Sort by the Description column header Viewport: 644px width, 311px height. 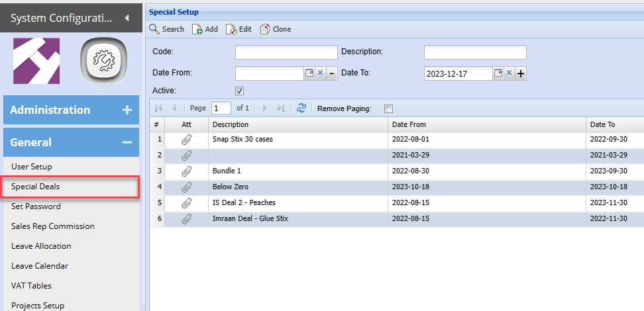pos(298,124)
